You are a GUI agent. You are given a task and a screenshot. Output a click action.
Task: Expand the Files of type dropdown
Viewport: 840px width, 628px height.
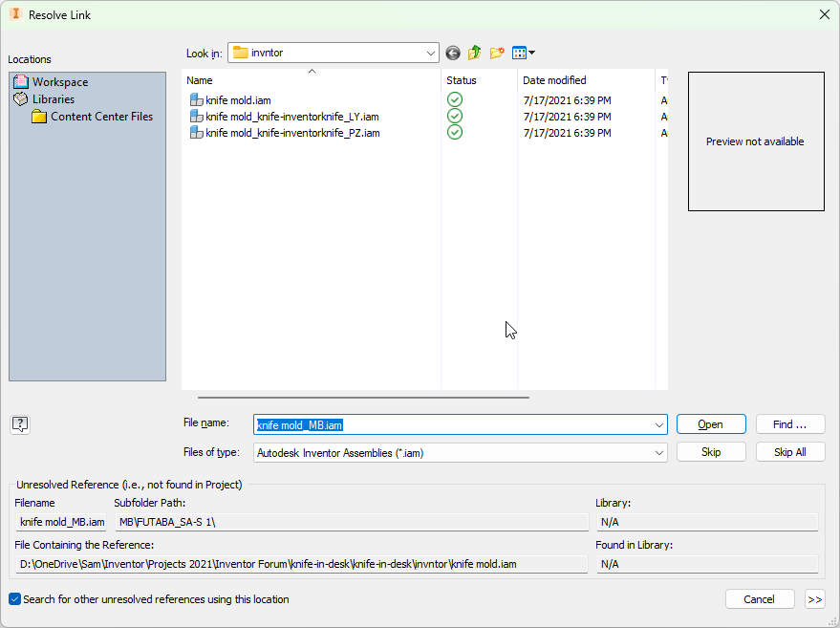(x=659, y=451)
